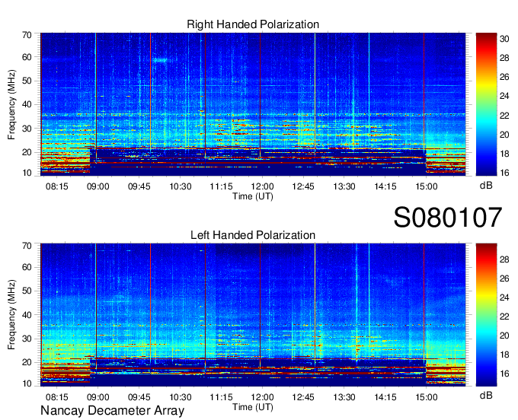Click 20 frequency tick of Left Handed plot
Image resolution: width=518 pixels, height=420 pixels.
click(x=27, y=363)
